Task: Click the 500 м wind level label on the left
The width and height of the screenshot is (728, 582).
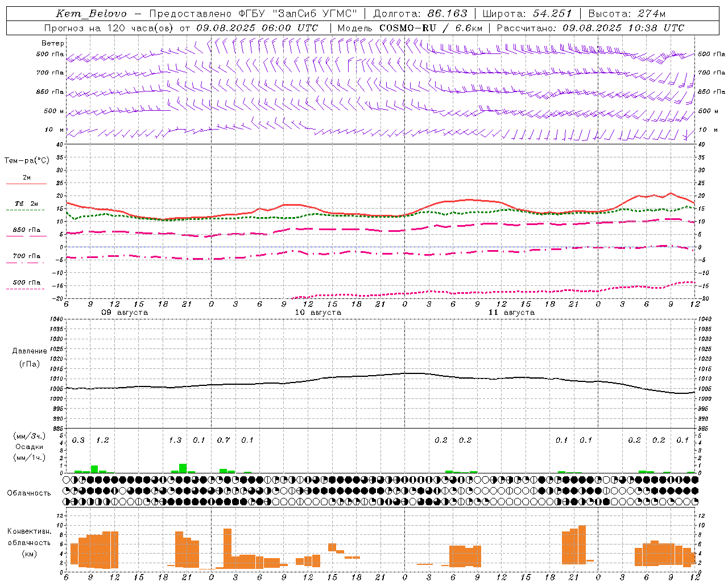Action: [54, 111]
